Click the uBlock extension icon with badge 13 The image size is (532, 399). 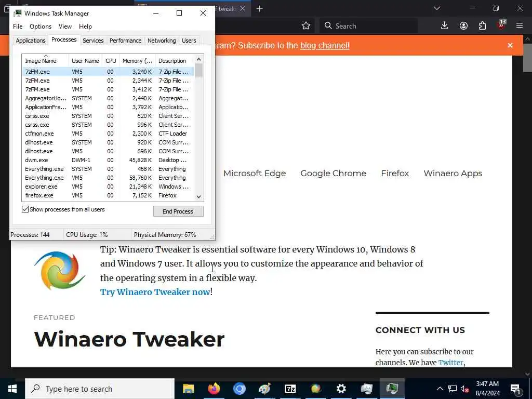click(501, 25)
